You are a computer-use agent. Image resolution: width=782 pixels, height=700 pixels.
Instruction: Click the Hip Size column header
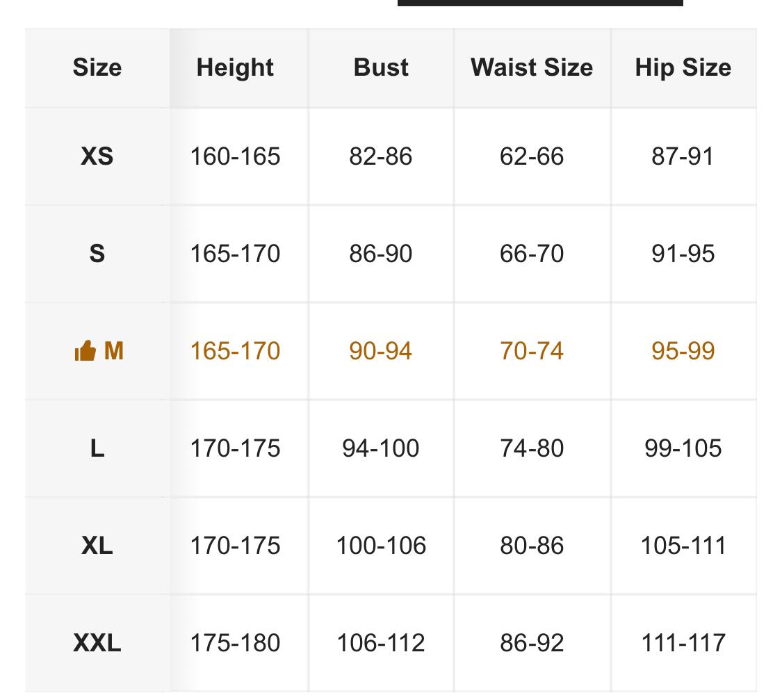(x=683, y=67)
